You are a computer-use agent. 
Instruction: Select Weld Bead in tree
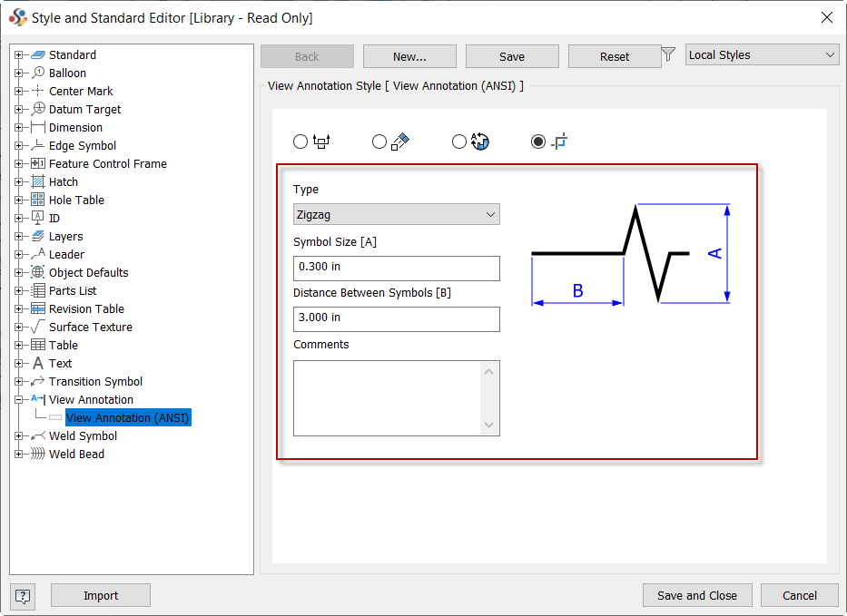click(x=76, y=454)
